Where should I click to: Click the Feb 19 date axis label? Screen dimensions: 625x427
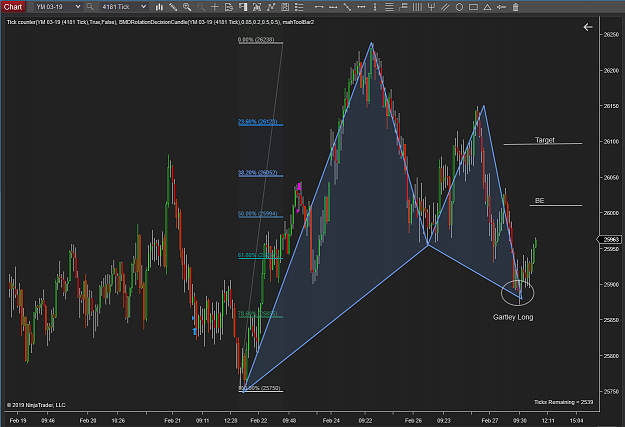[18, 421]
